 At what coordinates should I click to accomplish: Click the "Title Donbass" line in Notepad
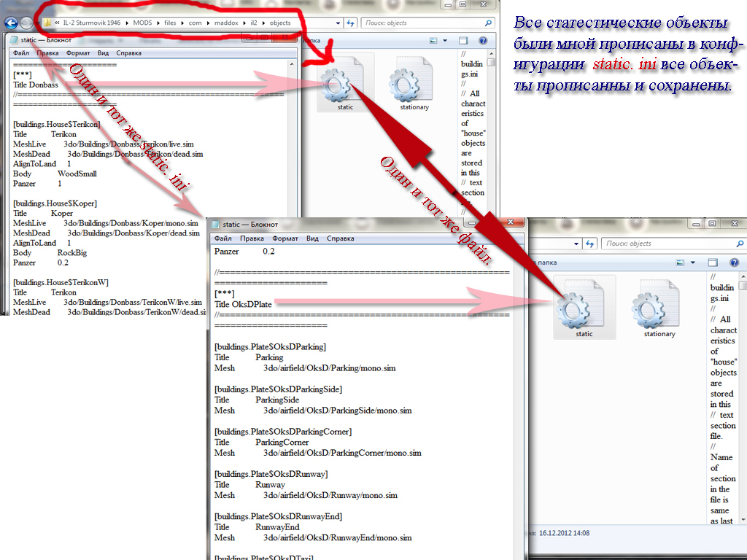pyautogui.click(x=36, y=85)
